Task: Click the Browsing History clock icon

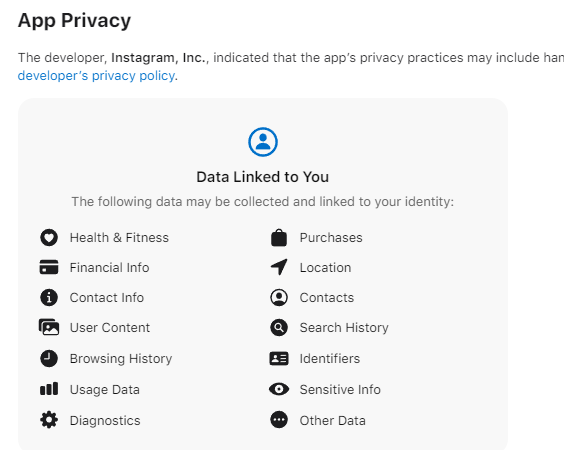Action: [49, 358]
